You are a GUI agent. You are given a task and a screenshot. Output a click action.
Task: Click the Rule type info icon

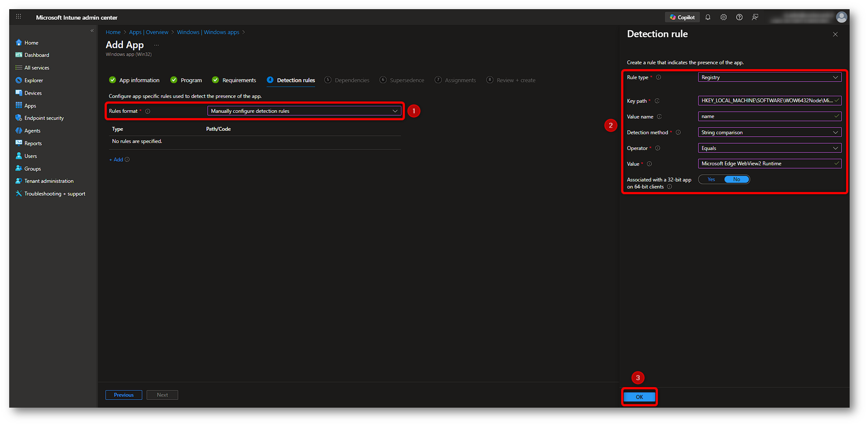(659, 77)
